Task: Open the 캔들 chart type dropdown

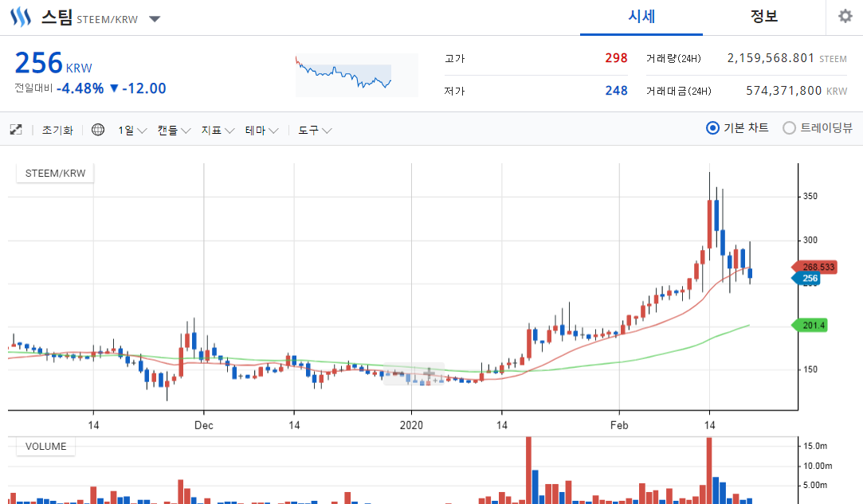Action: (x=174, y=131)
